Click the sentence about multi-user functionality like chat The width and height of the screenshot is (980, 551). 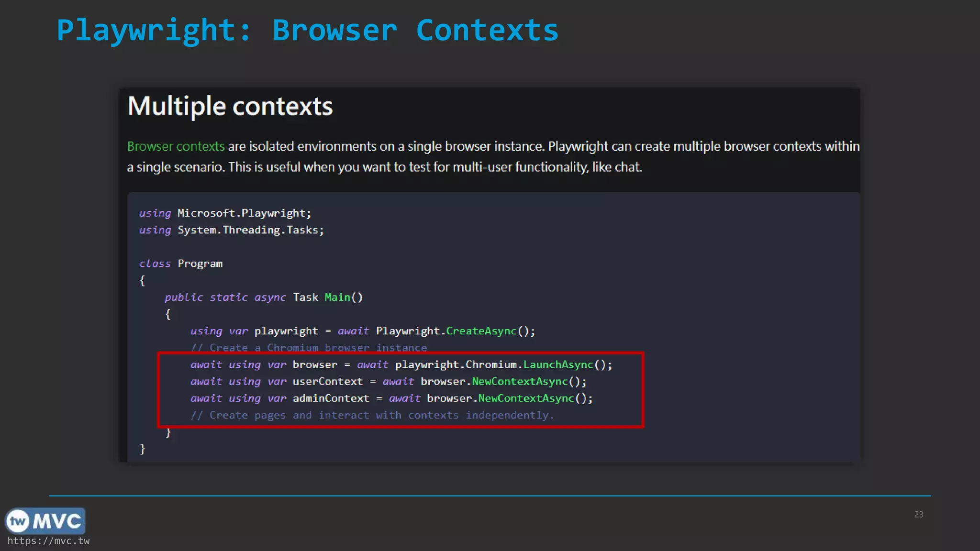click(x=435, y=167)
